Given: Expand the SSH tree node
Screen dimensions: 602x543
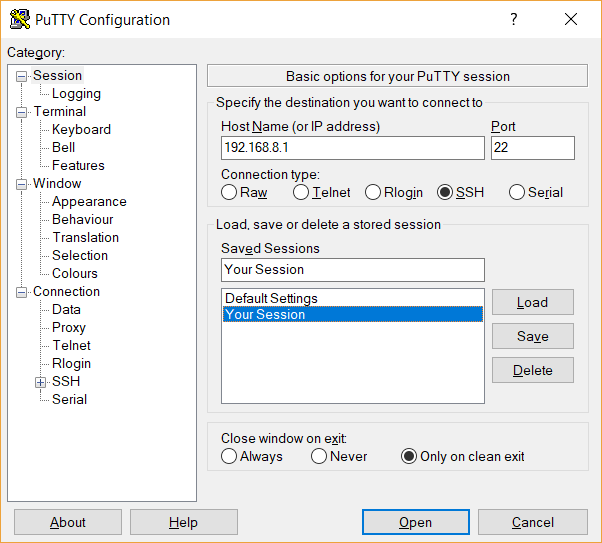Looking at the screenshot, I should coord(40,382).
